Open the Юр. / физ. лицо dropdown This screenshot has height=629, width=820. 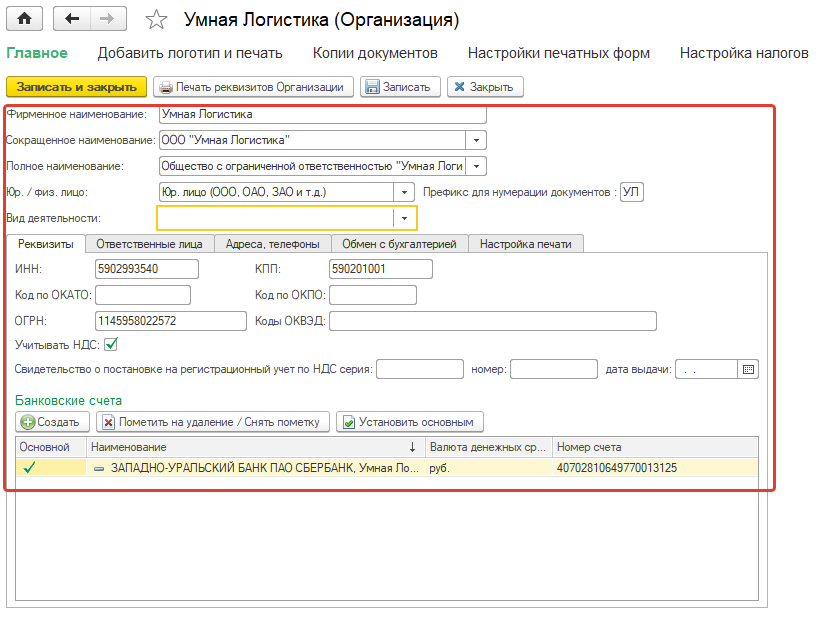[x=404, y=192]
